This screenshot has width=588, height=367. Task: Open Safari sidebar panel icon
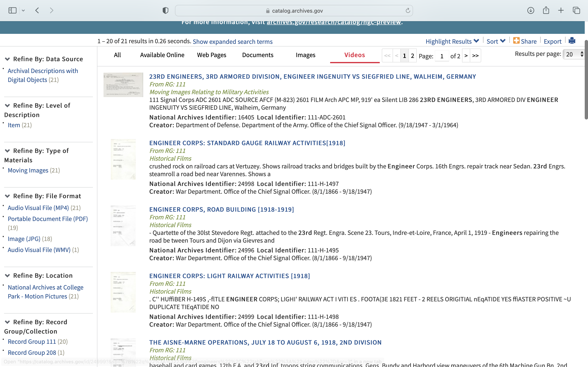tap(12, 10)
